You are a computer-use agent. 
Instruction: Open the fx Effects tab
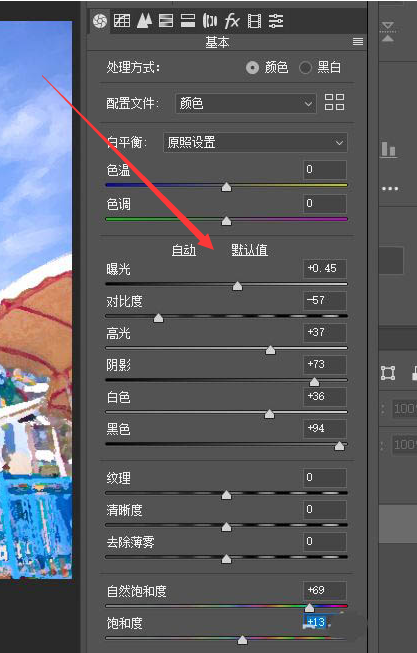pos(232,20)
